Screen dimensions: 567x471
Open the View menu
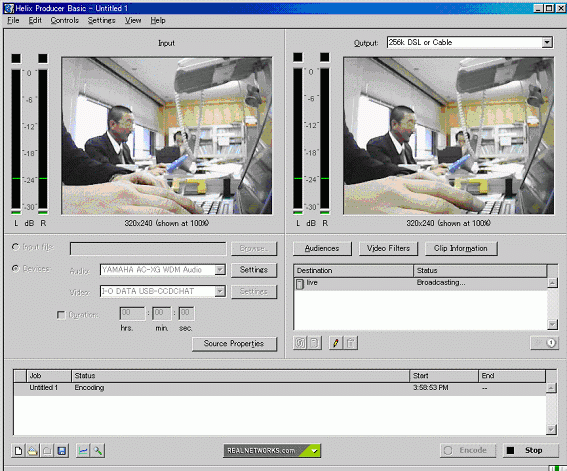click(x=133, y=21)
